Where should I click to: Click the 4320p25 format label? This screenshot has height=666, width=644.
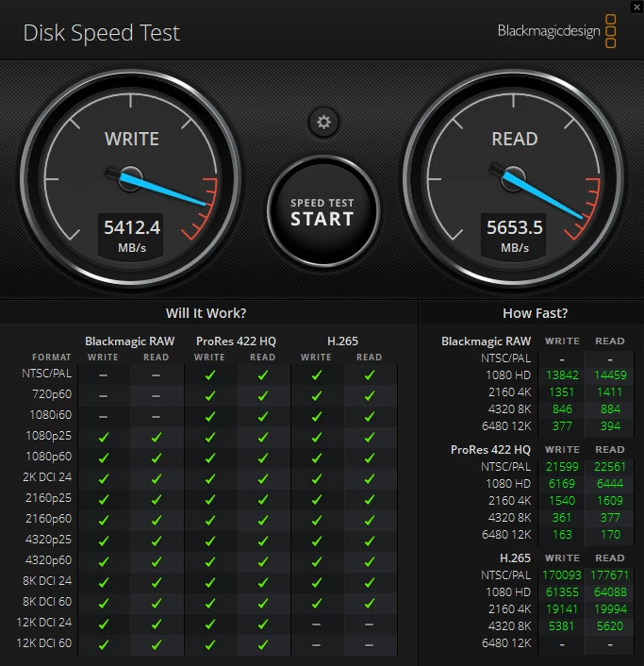pyautogui.click(x=48, y=540)
